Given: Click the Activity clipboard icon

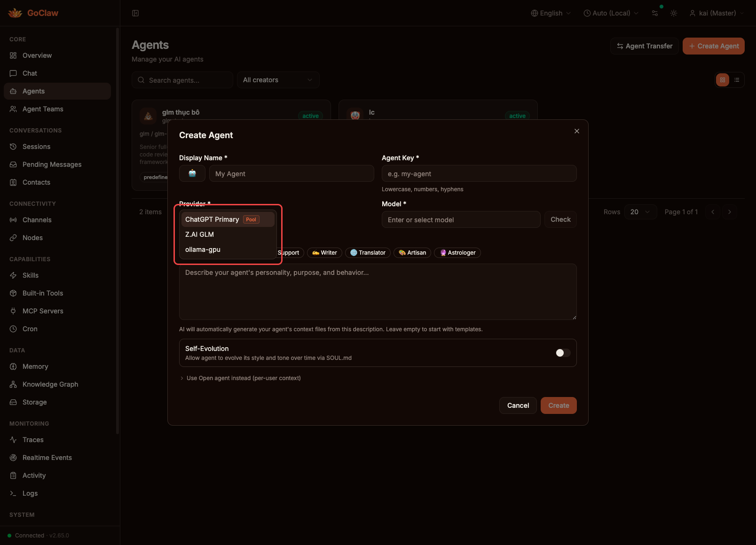Looking at the screenshot, I should click(13, 475).
